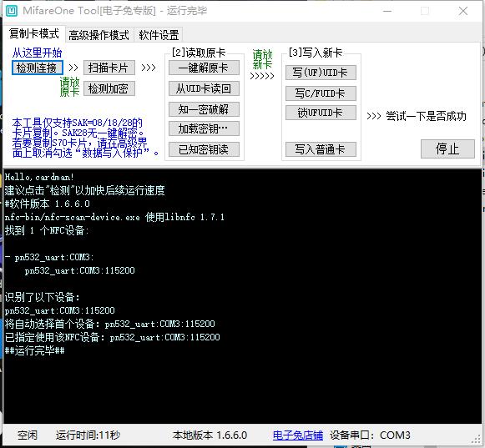This screenshot has height=448, width=485.
Task: Click the 找到 1 个NFC设备 log line
Action: 47,230
